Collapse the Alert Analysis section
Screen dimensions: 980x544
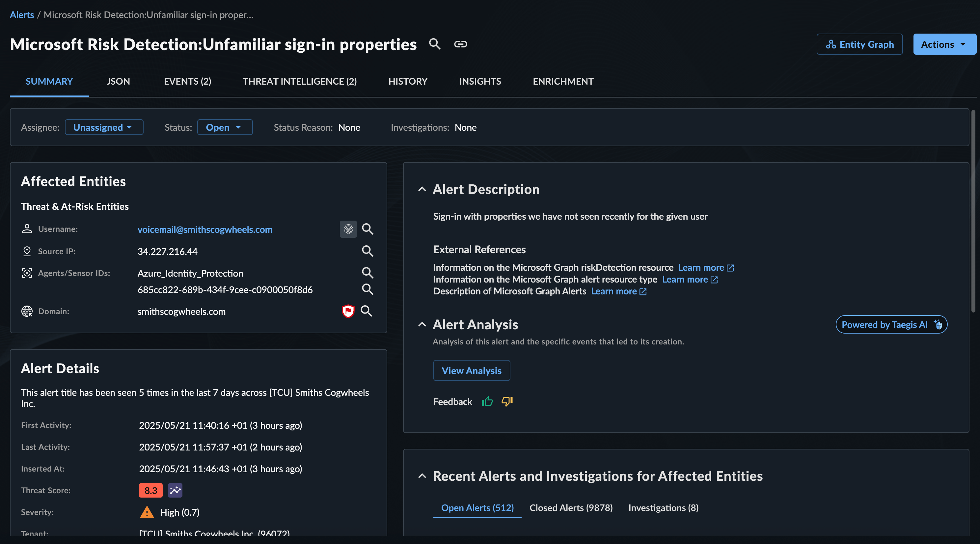tap(422, 324)
